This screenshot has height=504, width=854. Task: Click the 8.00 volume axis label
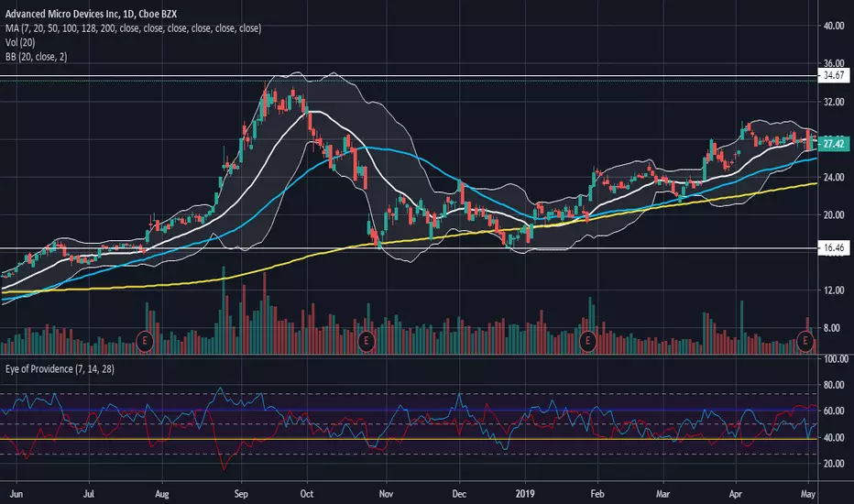(x=831, y=328)
